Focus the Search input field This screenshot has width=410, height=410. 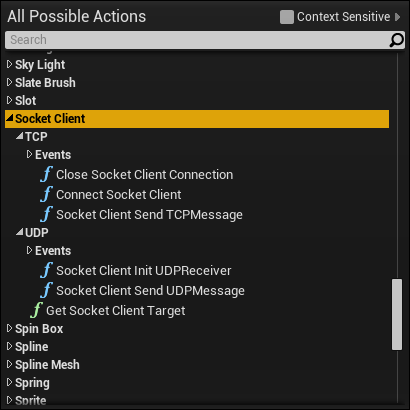pyautogui.click(x=197, y=40)
